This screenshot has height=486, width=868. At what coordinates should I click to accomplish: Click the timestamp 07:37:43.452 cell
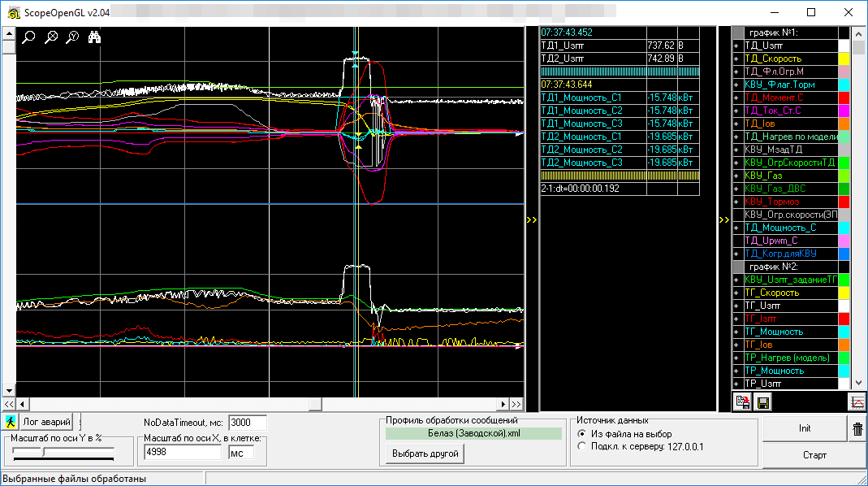(x=593, y=33)
